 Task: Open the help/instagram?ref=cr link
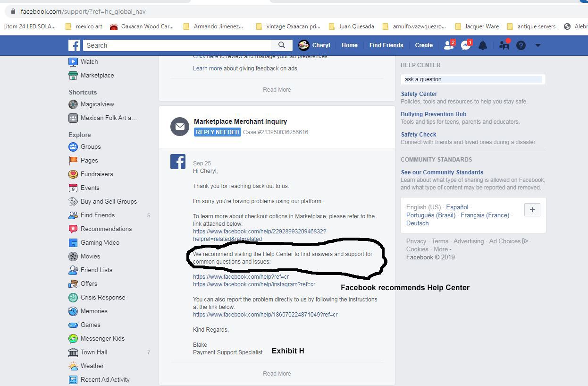point(254,284)
